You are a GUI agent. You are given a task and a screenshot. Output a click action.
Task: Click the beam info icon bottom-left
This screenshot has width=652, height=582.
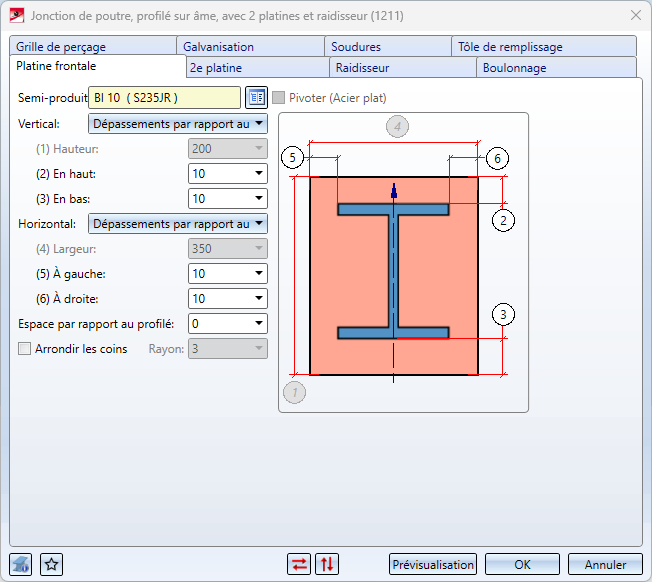20,565
